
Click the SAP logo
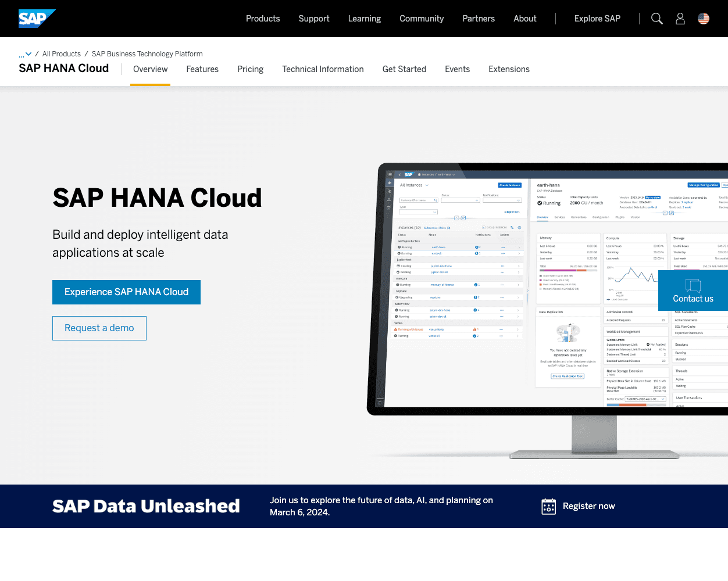tap(37, 19)
